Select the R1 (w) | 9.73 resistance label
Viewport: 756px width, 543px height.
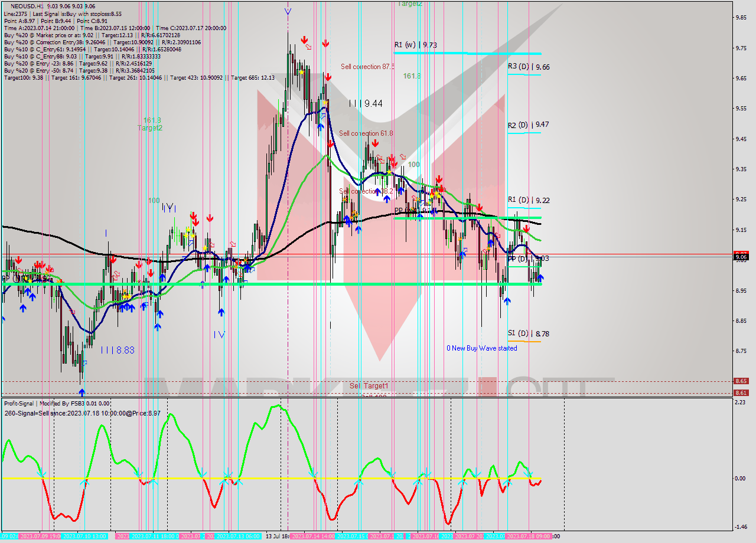416,45
